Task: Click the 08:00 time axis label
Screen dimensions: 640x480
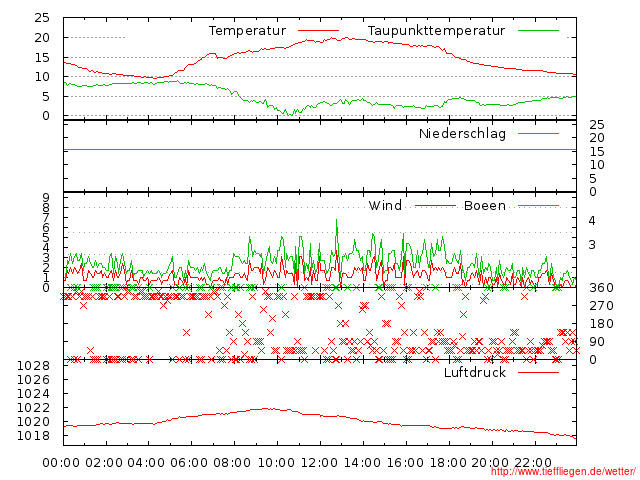Action: 232,463
